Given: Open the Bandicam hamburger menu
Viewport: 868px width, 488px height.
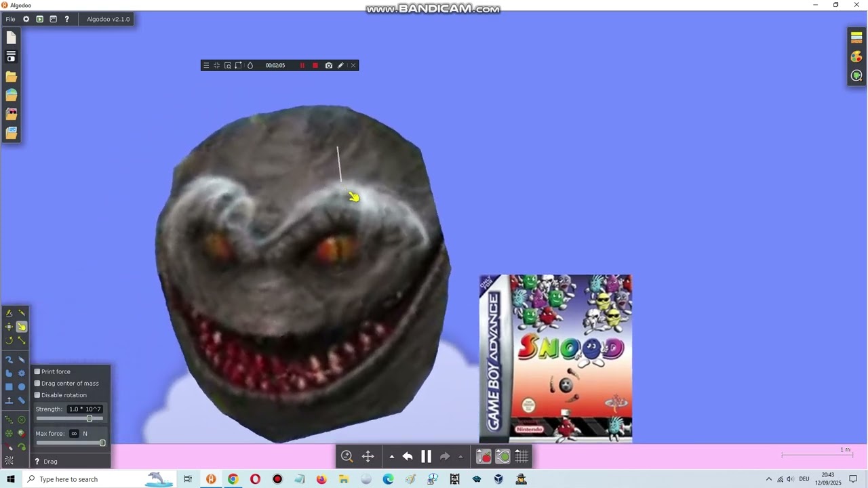Looking at the screenshot, I should click(x=206, y=65).
